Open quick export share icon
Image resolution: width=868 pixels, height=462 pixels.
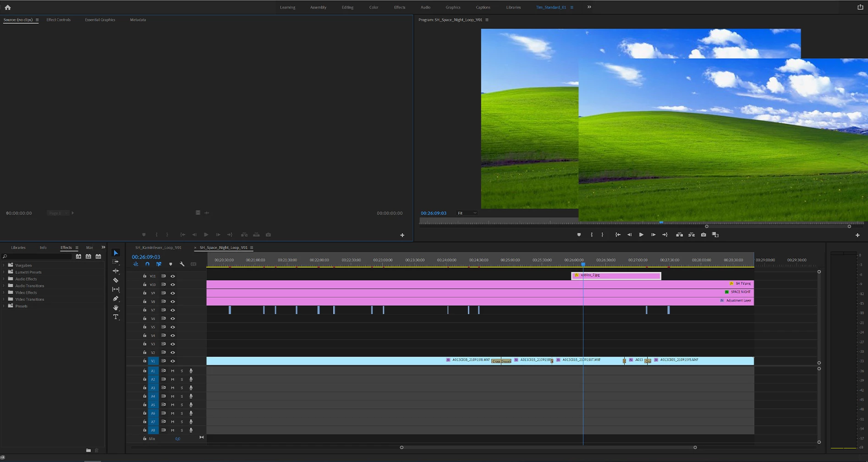860,7
